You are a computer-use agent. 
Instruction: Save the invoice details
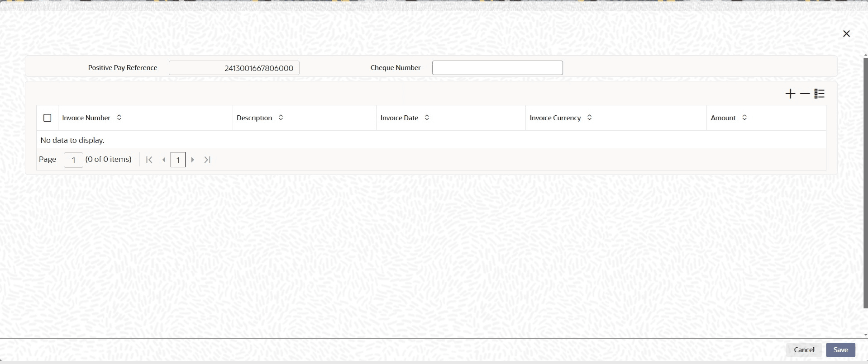pyautogui.click(x=840, y=350)
